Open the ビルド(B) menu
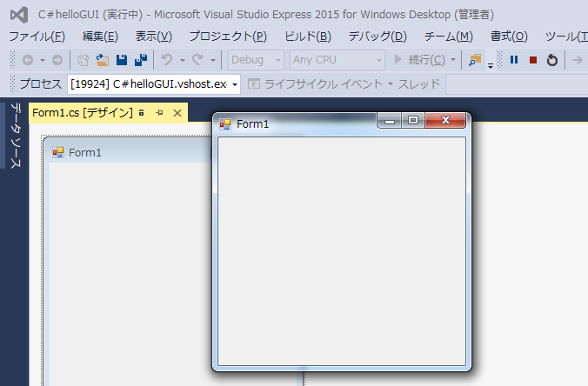This screenshot has width=588, height=386. pos(308,37)
